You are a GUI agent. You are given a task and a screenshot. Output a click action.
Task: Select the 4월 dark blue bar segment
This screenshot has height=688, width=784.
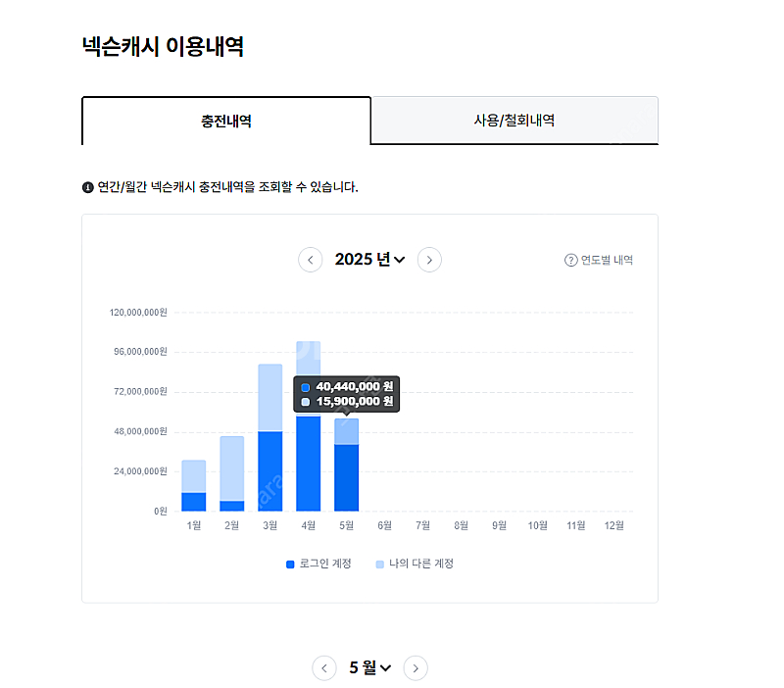pos(309,464)
